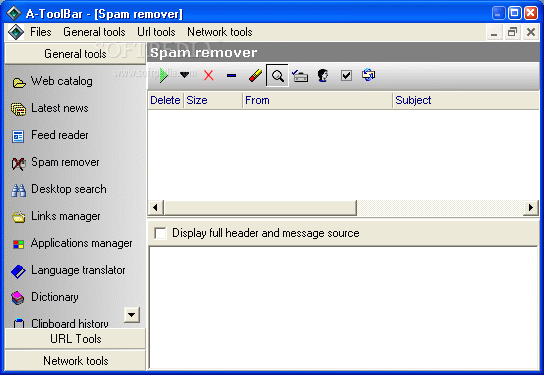Viewport: 544px width, 375px height.
Task: Open the Links manager tool
Action: 66,216
